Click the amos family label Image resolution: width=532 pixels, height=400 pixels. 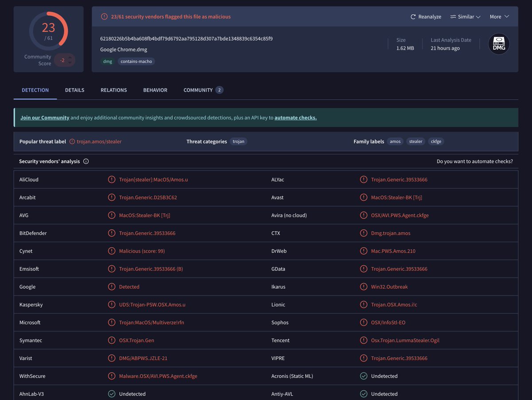pyautogui.click(x=395, y=142)
